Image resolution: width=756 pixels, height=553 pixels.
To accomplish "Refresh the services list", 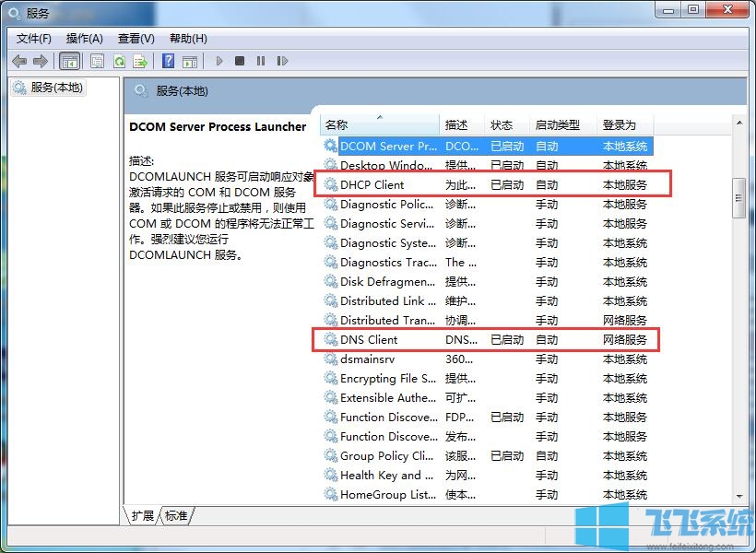I will point(120,61).
